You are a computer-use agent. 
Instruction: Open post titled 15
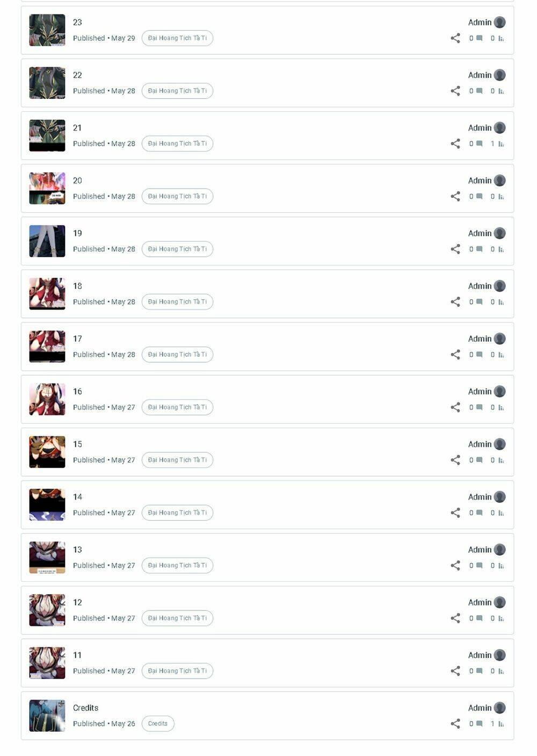tap(77, 444)
